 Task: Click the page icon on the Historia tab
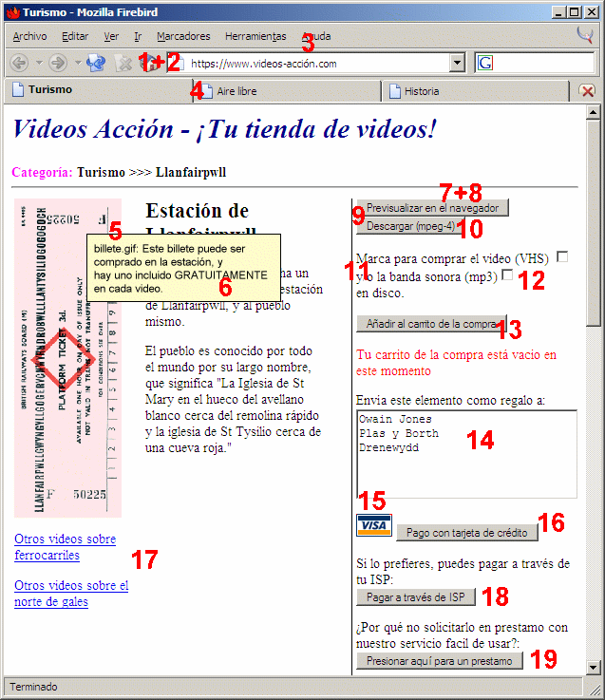click(x=395, y=91)
